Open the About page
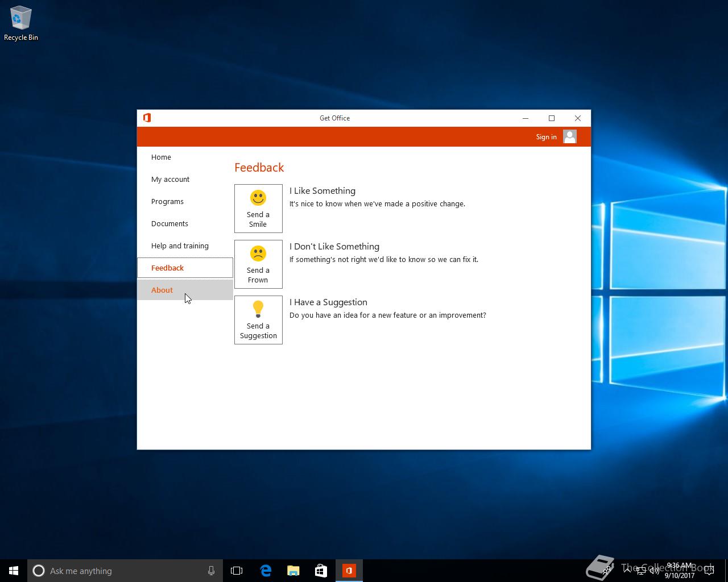 coord(185,290)
